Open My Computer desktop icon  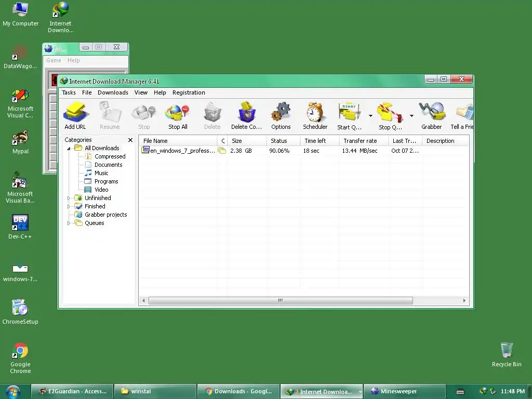[20, 14]
